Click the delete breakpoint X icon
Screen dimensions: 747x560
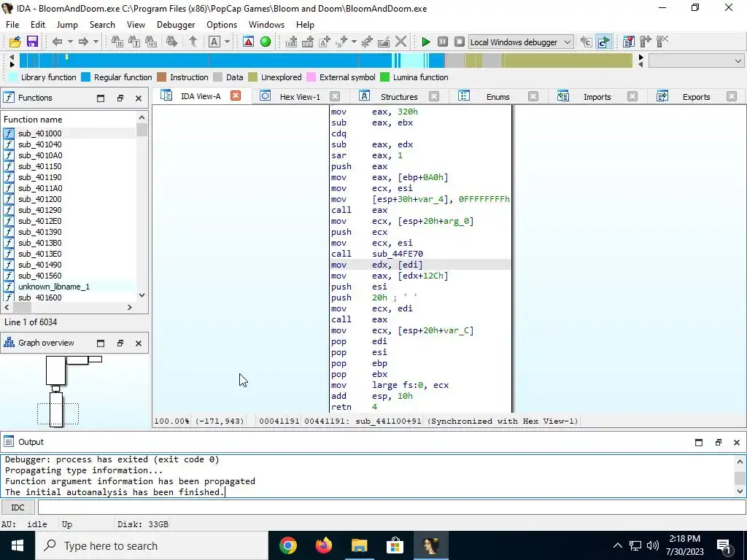pos(662,42)
